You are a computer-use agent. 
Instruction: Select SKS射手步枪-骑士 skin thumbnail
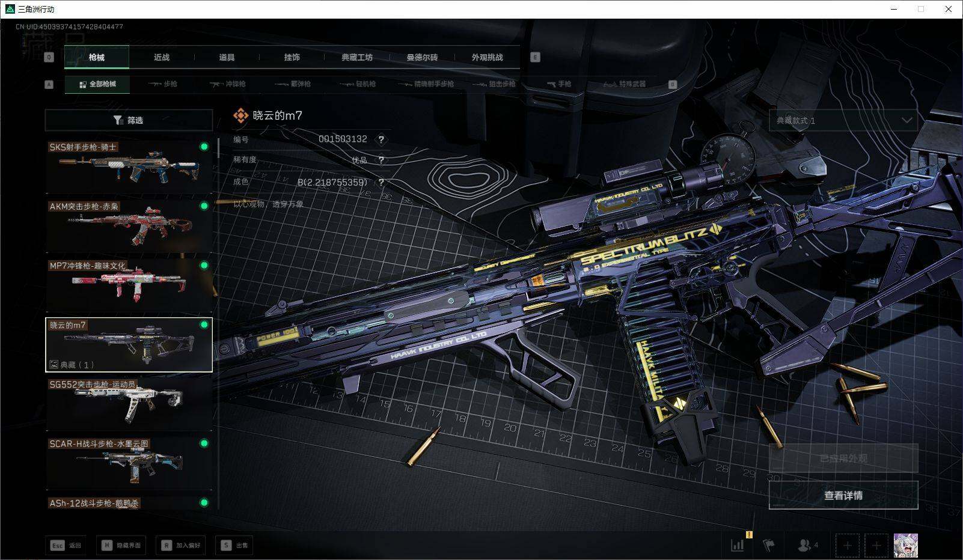tap(129, 166)
